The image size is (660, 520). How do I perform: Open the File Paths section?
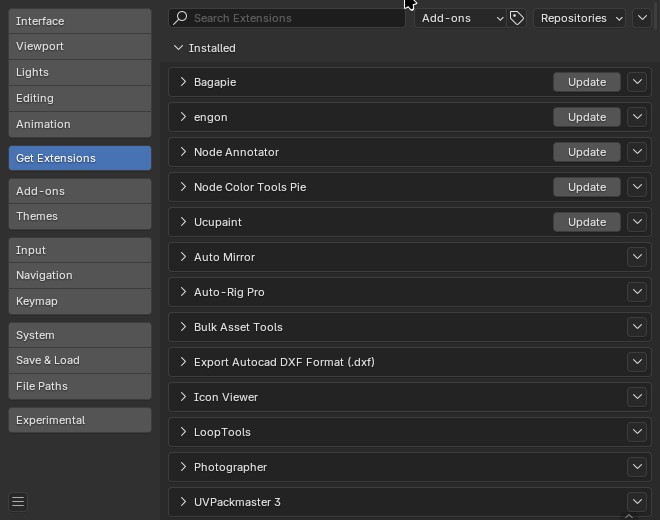[80, 387]
